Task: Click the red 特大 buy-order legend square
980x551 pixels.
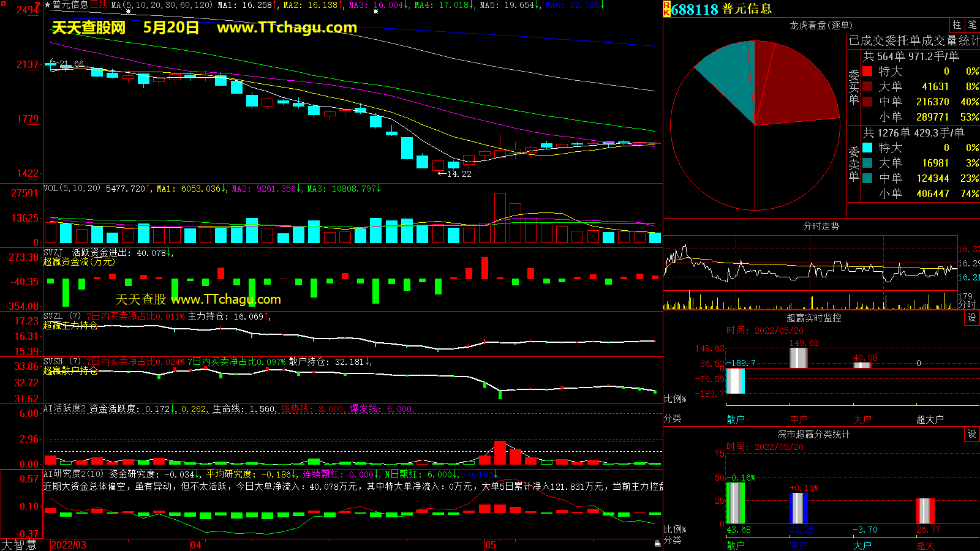Action: (x=867, y=71)
